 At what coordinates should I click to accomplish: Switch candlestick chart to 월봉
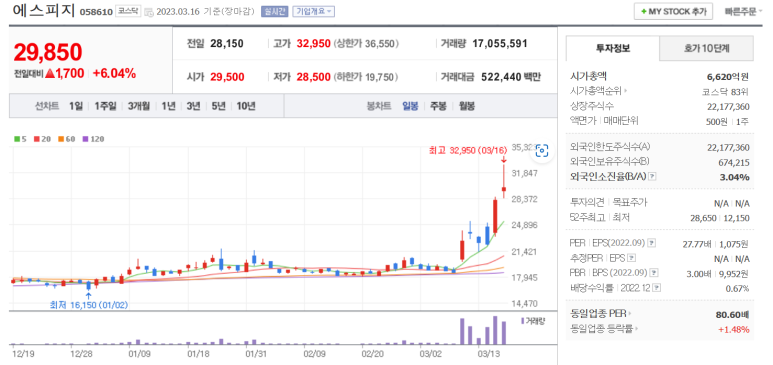466,106
